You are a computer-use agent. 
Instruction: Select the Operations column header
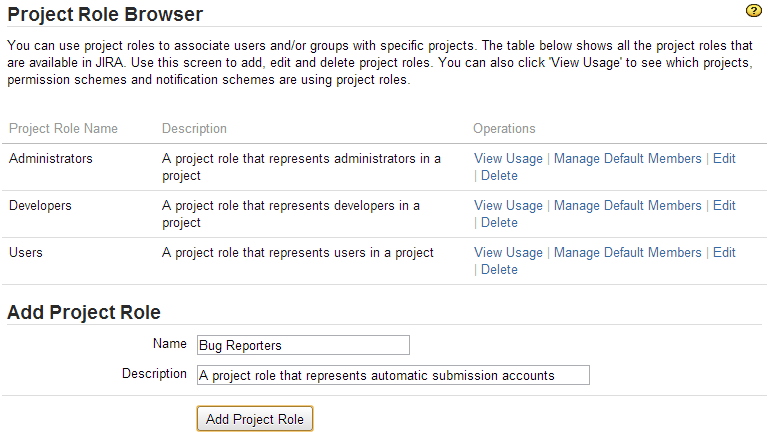[504, 128]
